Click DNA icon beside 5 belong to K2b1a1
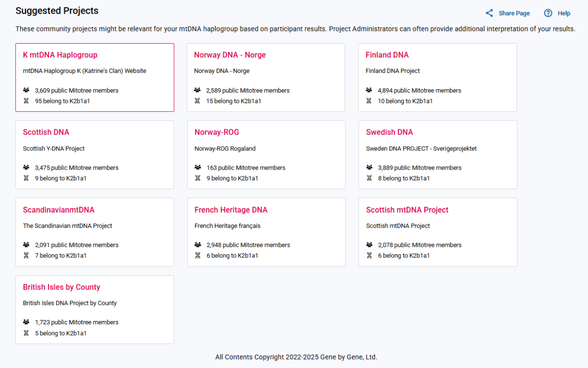Image resolution: width=588 pixels, height=368 pixels. tap(26, 333)
